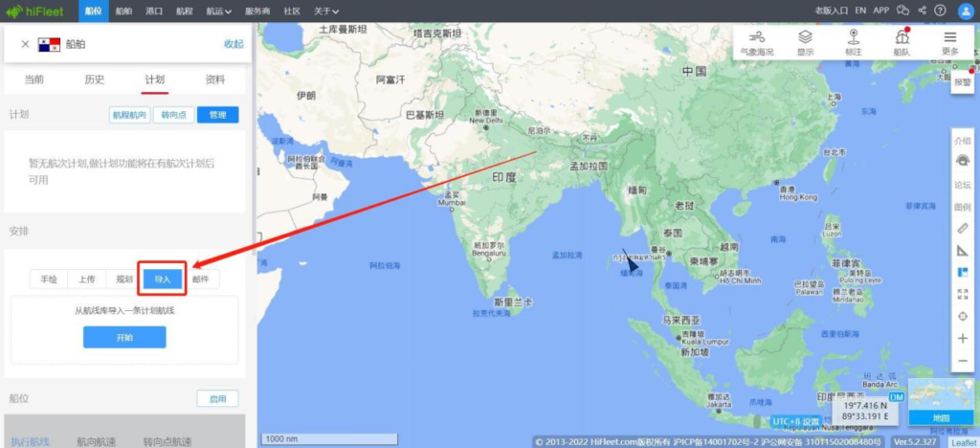This screenshot has width=980, height=448.
Task: Click the 收起 collapse link
Action: coord(234,44)
